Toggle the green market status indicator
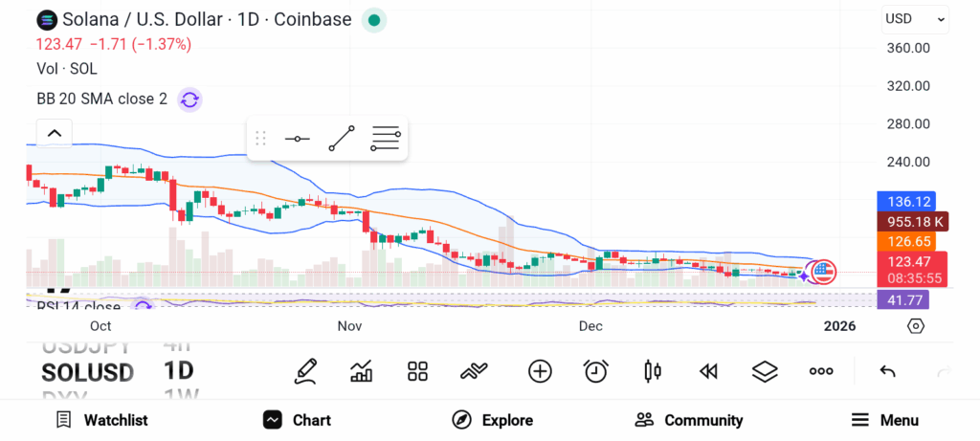The image size is (980, 441). [x=374, y=20]
